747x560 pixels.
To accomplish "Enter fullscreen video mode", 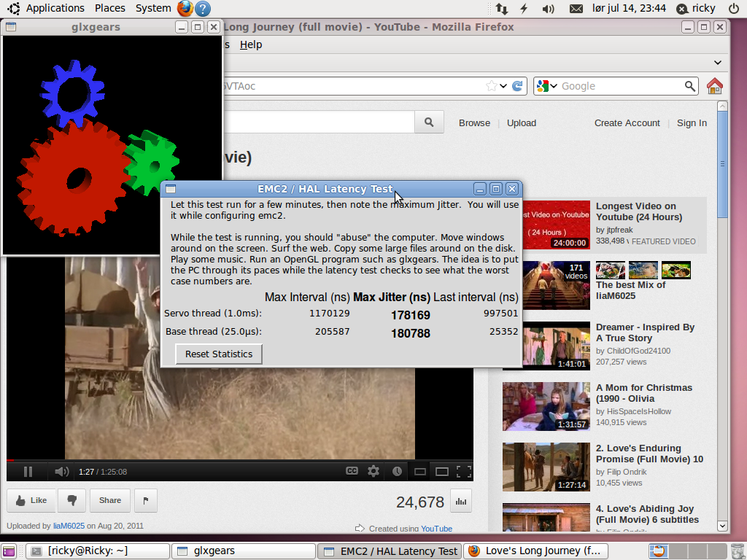I will pos(464,472).
